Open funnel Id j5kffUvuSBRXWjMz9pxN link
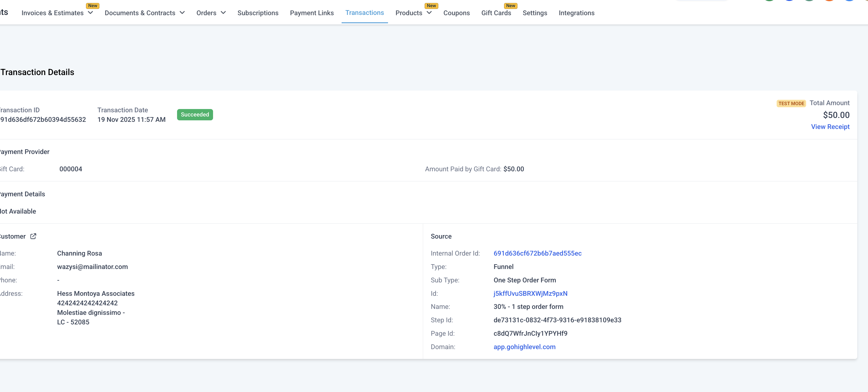 530,293
